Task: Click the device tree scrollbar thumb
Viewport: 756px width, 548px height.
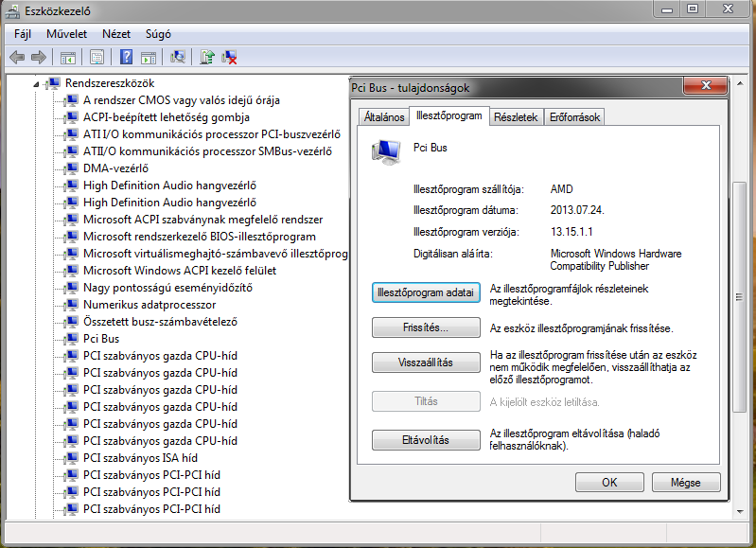Action: coord(739,297)
